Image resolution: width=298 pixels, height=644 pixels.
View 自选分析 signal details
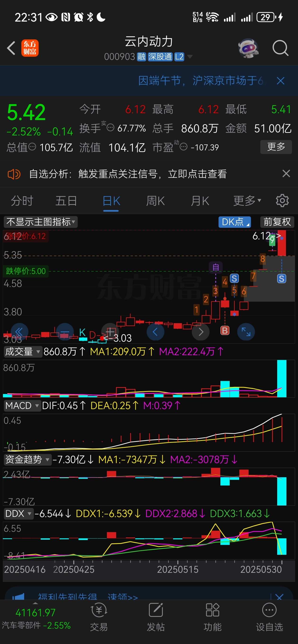click(128, 174)
